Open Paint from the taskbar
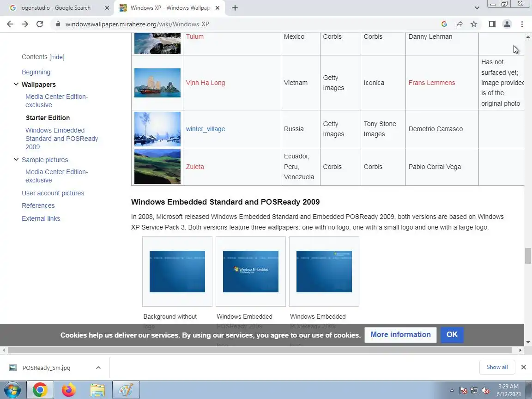532x399 pixels. click(x=126, y=390)
